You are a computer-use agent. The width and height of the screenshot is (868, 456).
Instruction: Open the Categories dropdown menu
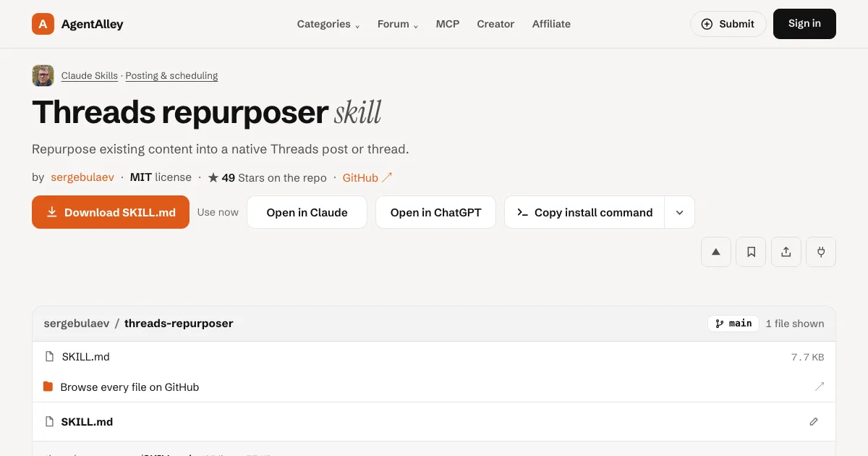click(328, 24)
